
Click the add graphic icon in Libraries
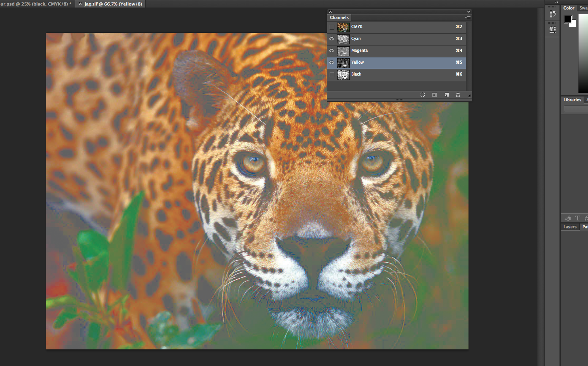[568, 218]
